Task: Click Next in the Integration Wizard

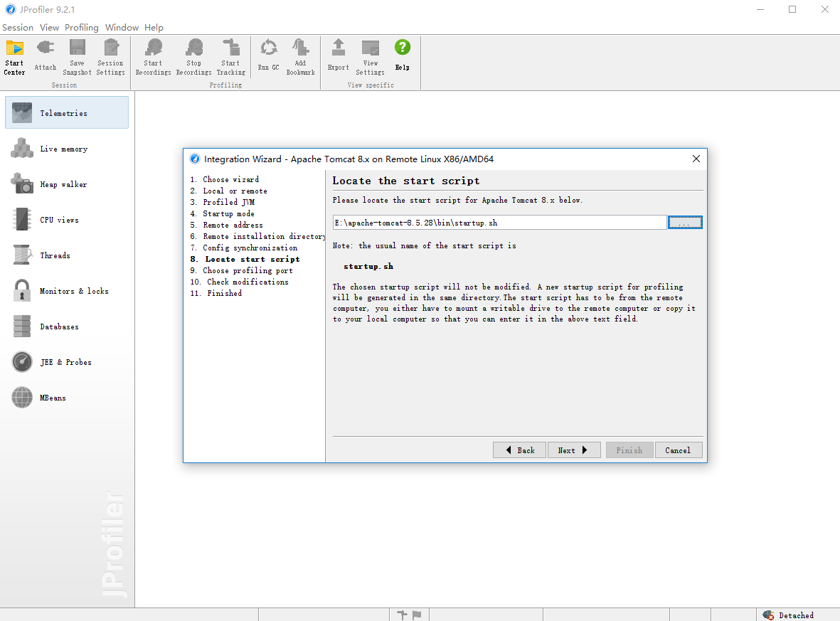Action: [574, 450]
